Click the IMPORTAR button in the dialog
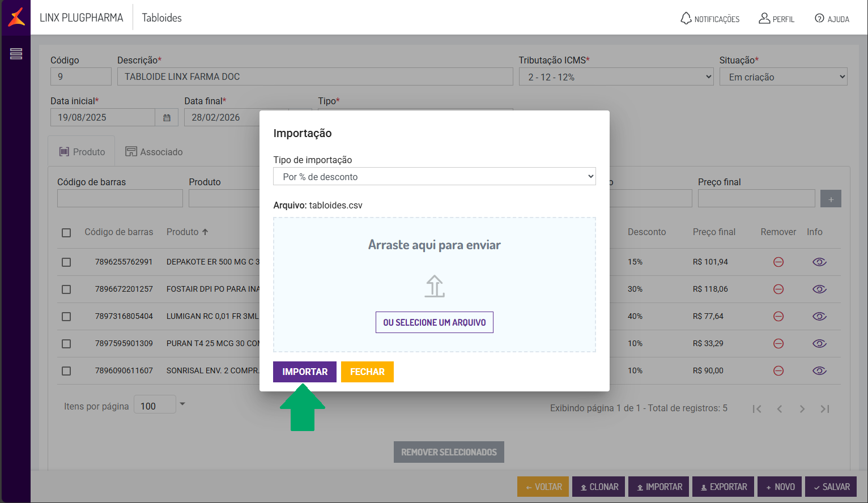 tap(305, 372)
